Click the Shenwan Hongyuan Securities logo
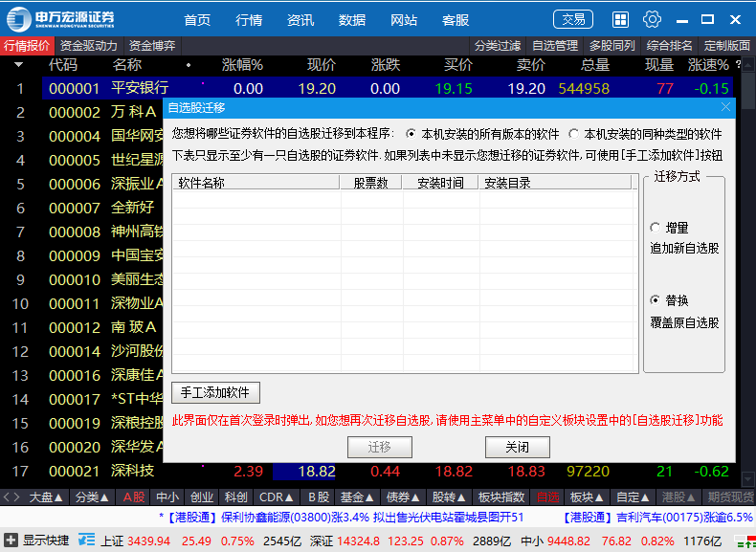756x552 pixels. 61,19
